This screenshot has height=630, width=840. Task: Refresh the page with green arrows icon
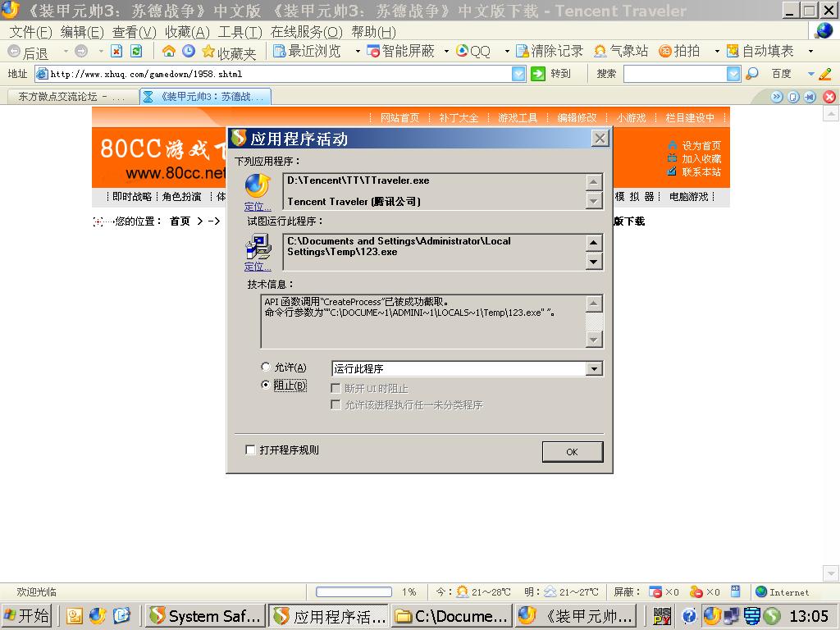coord(137,51)
